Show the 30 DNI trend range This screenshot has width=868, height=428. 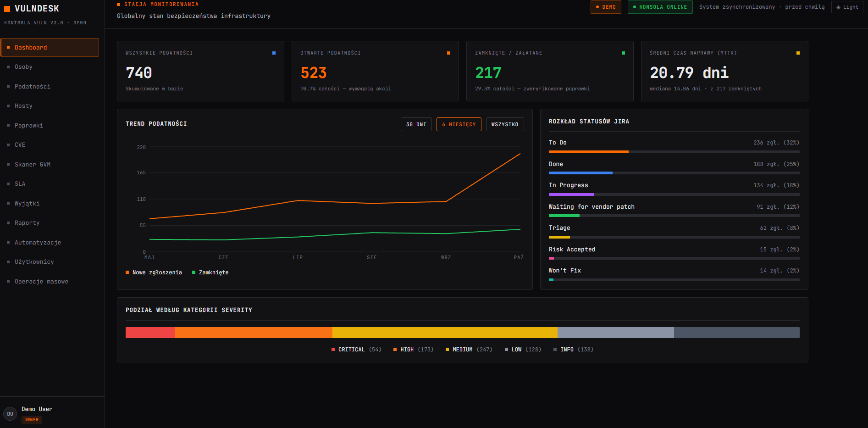(416, 124)
